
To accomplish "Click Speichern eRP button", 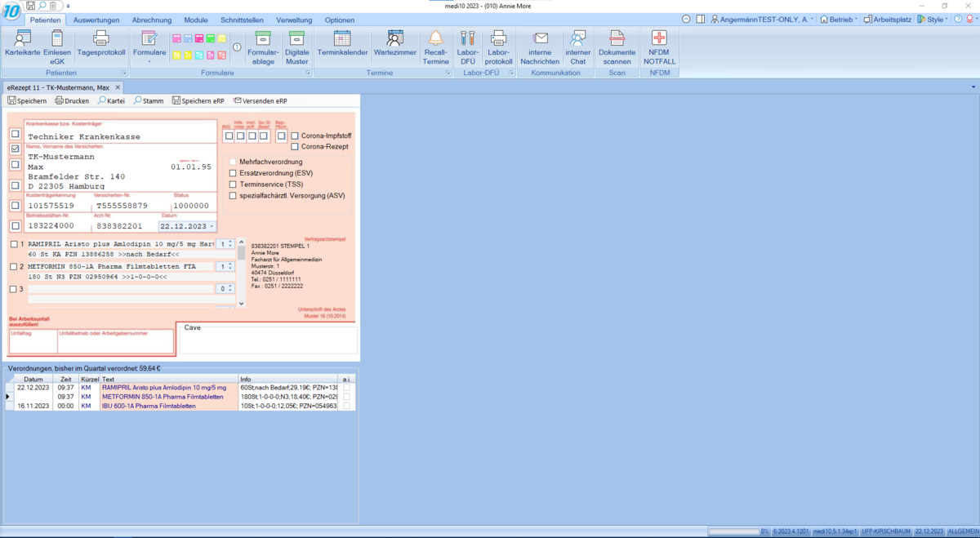I will pyautogui.click(x=198, y=101).
